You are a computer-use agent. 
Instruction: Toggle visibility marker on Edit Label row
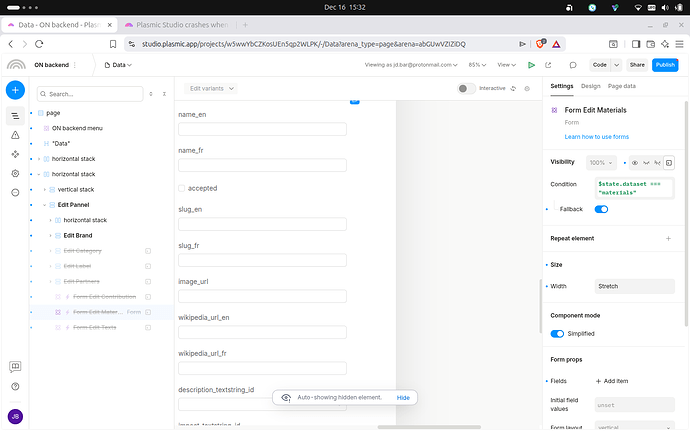(x=148, y=266)
